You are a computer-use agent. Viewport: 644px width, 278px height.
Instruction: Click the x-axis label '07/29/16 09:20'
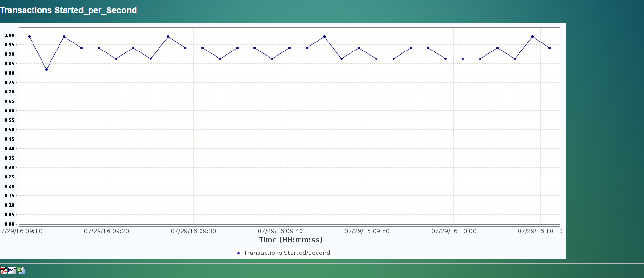pos(107,231)
